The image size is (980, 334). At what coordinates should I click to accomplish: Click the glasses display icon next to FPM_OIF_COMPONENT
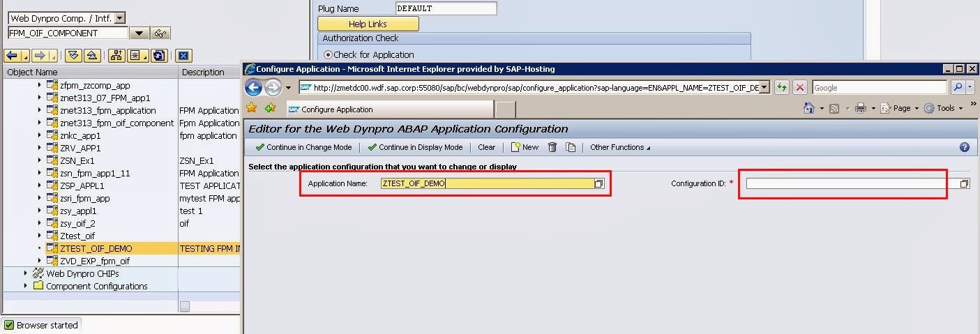(x=160, y=33)
